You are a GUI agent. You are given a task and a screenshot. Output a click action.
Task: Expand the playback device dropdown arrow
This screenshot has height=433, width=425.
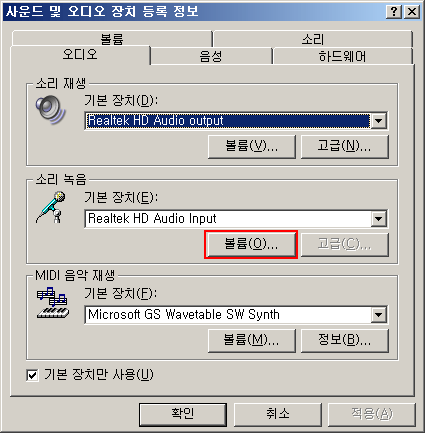coord(379,121)
